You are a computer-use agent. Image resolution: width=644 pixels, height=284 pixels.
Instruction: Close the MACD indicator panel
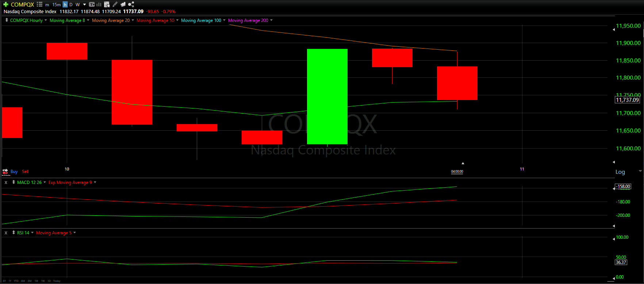pos(6,182)
